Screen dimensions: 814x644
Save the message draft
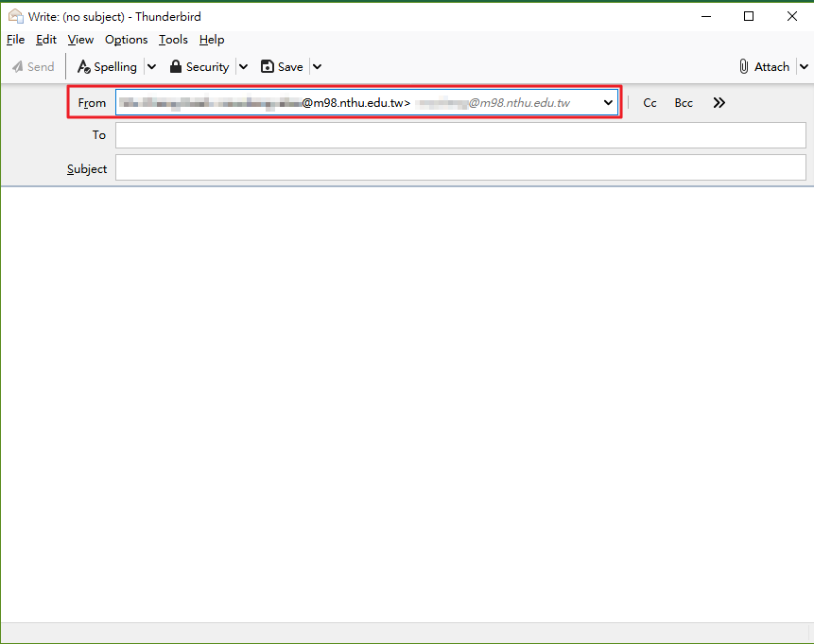(x=282, y=66)
